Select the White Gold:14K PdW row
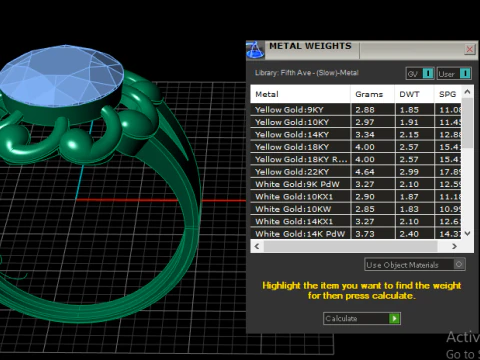The width and height of the screenshot is (480, 360). coord(356,233)
